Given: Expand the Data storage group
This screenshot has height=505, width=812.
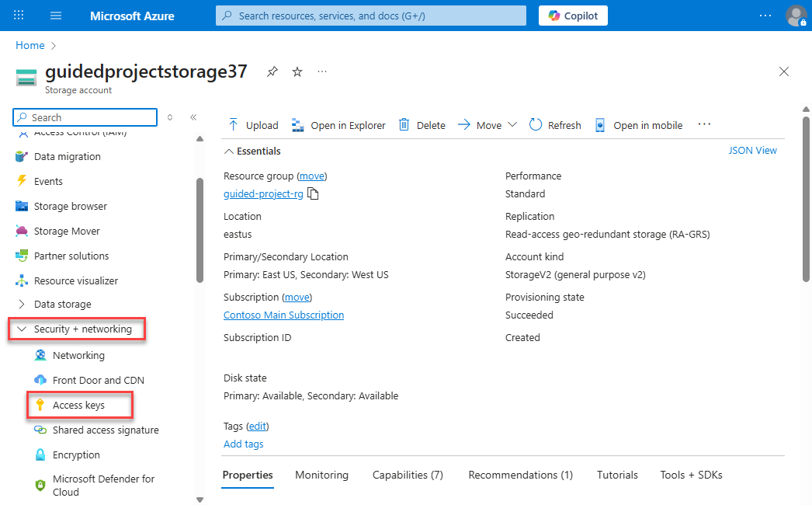Looking at the screenshot, I should tap(54, 305).
